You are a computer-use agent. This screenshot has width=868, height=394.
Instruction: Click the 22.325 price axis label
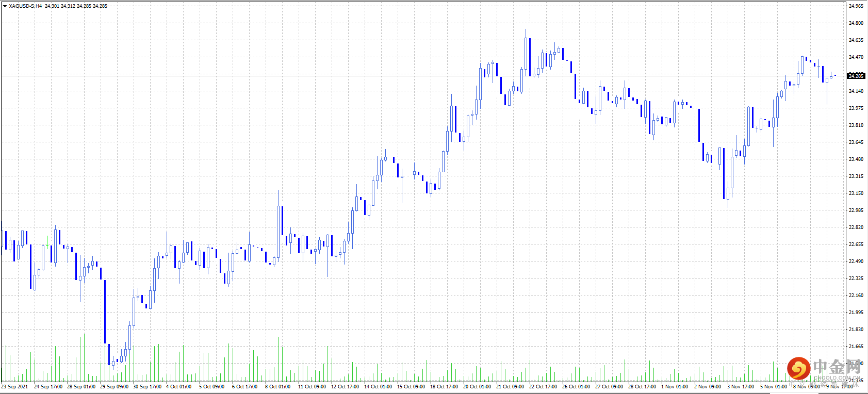tap(856, 278)
